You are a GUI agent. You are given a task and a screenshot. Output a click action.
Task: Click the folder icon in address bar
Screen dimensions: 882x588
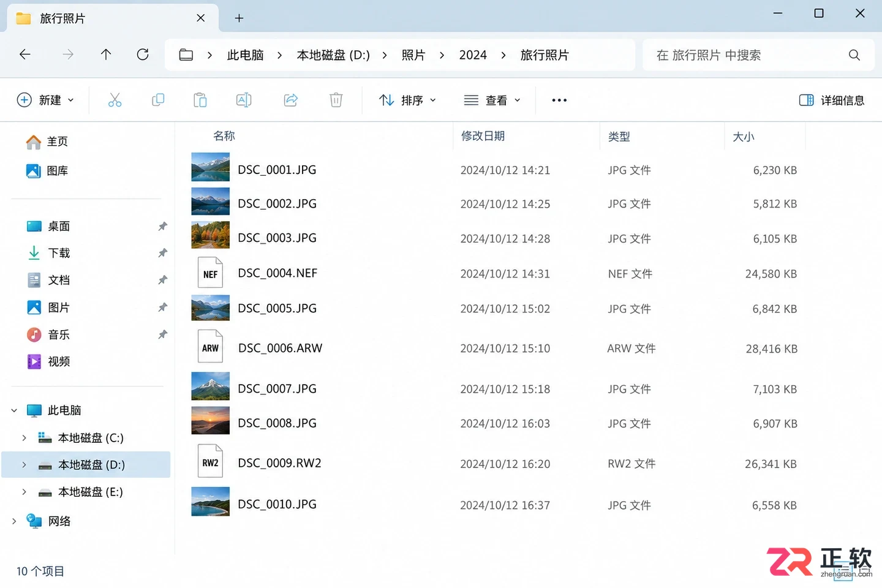click(x=186, y=55)
